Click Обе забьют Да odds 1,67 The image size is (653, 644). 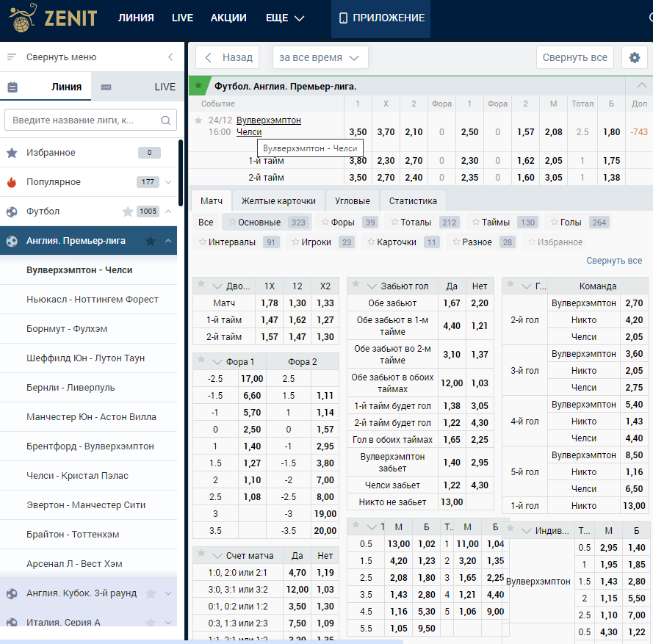coord(452,303)
